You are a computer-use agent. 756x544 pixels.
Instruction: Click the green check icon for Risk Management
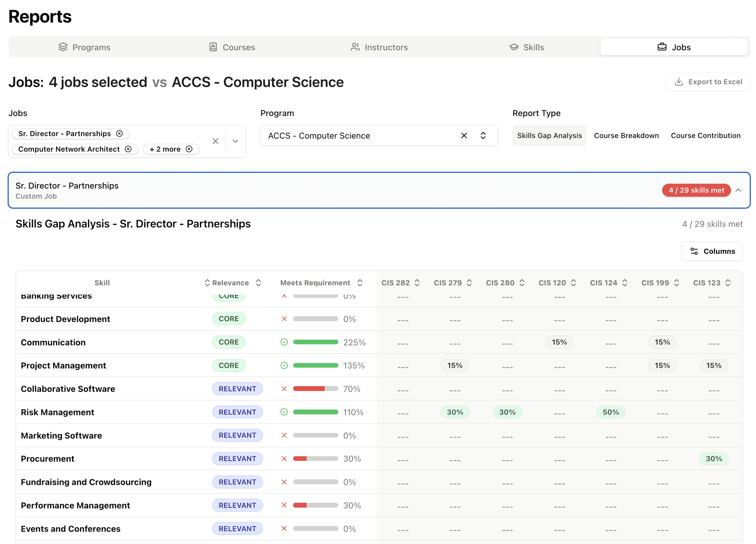pos(284,412)
